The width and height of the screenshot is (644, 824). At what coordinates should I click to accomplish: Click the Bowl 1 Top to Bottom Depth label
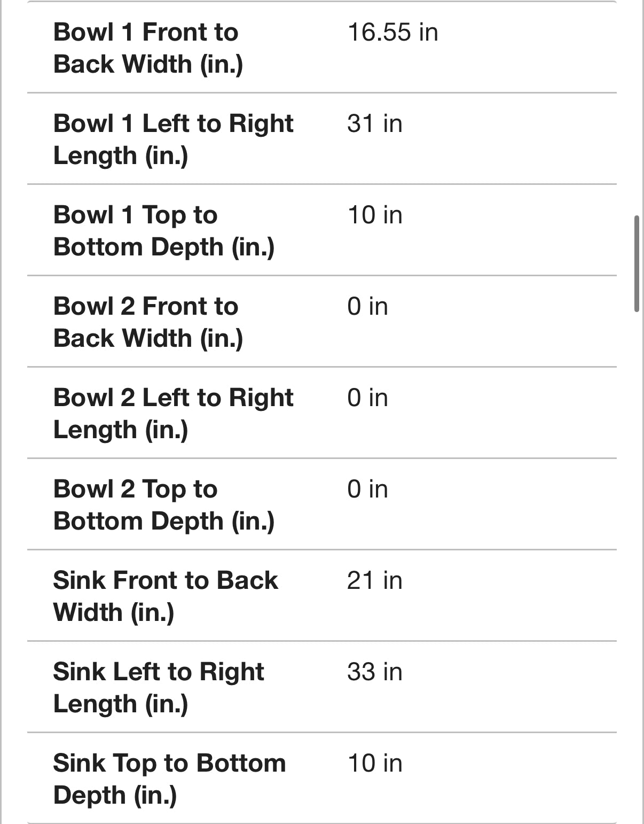[163, 231]
